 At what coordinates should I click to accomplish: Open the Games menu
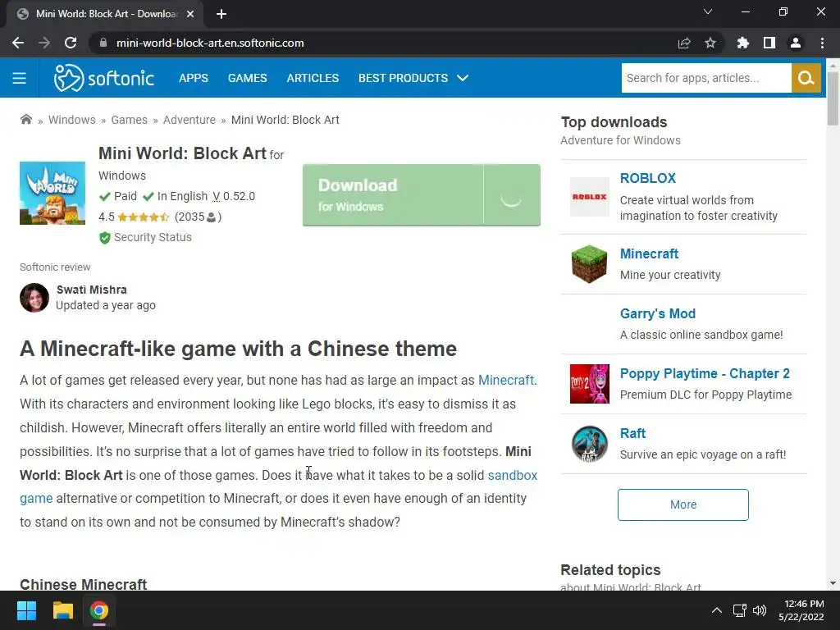tap(247, 78)
